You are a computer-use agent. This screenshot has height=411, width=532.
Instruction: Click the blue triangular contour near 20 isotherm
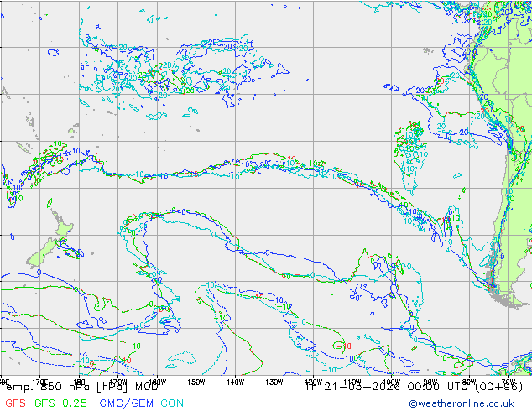(282, 69)
